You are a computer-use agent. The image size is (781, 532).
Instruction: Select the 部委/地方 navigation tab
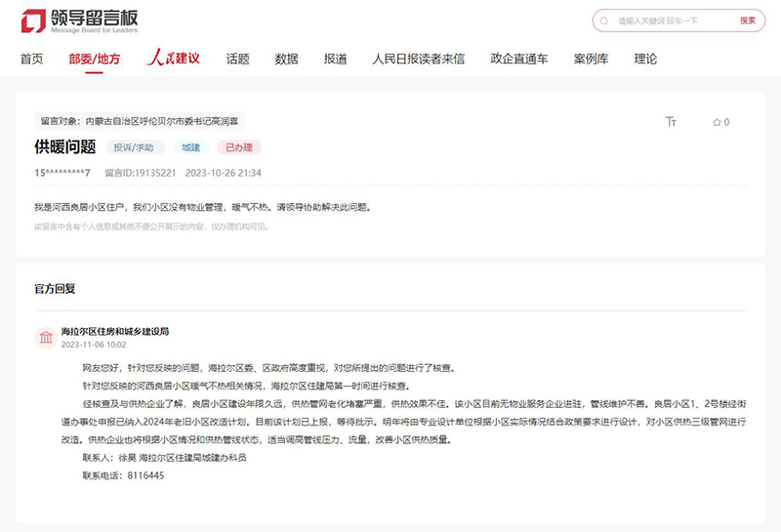pos(95,60)
